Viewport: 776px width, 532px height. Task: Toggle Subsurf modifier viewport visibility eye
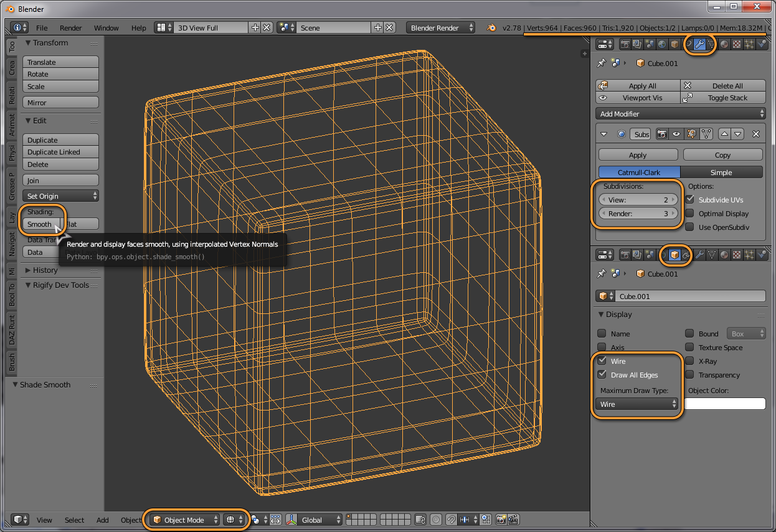pos(676,134)
